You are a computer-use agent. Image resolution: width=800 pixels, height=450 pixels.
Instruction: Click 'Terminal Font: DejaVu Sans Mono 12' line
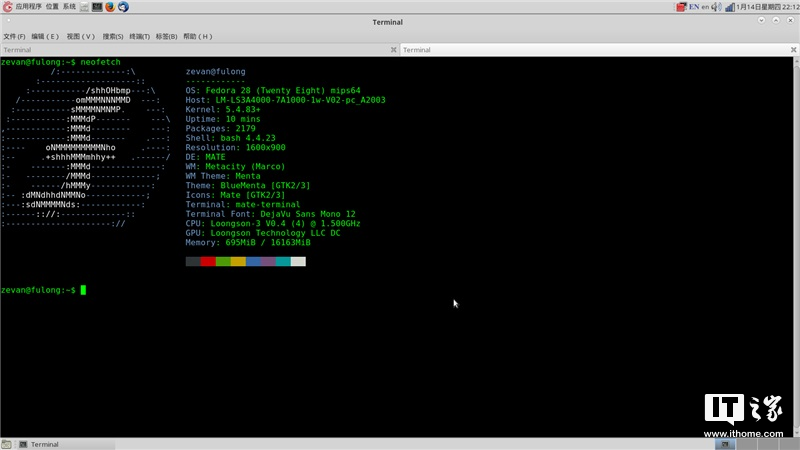270,214
